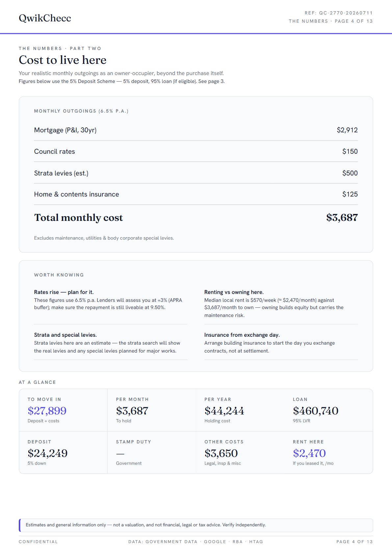Click the QwikChecc logo text

tap(45, 18)
